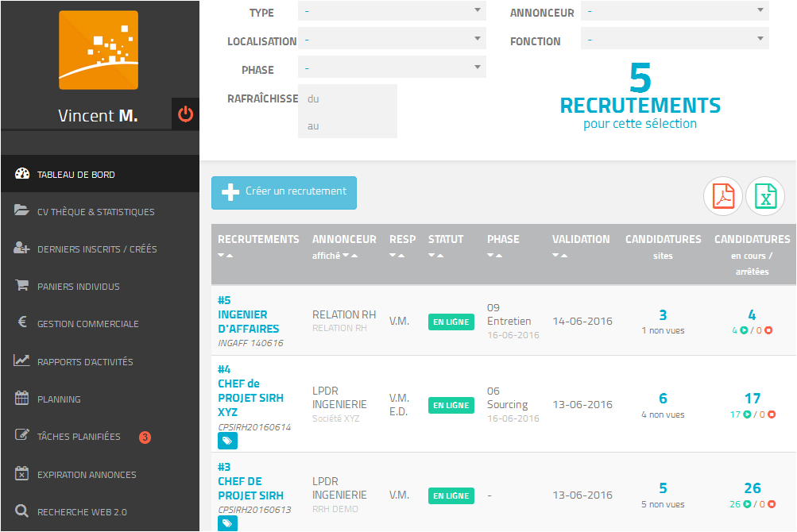Sort by the ANNONCEUR affiché arrows
Viewport: 797px width, 532px height.
tap(350, 256)
